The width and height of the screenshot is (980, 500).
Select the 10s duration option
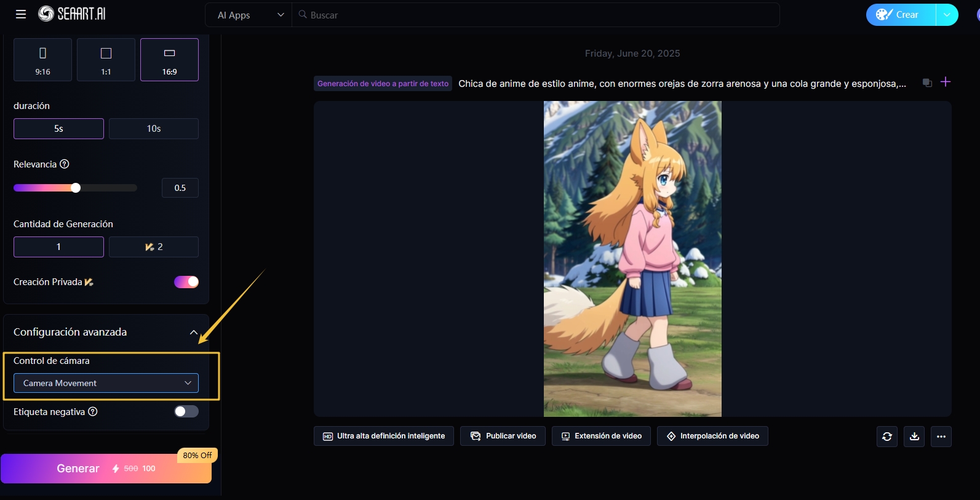(x=154, y=129)
